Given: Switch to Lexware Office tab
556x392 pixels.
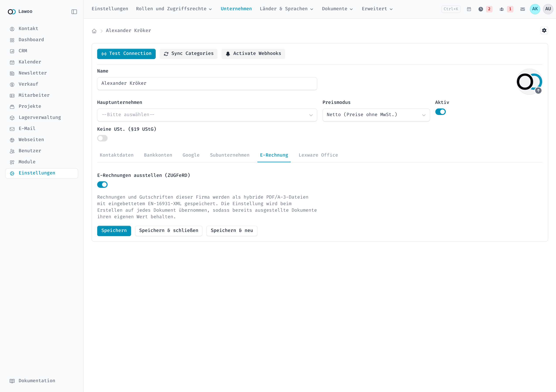Looking at the screenshot, I should click(318, 155).
